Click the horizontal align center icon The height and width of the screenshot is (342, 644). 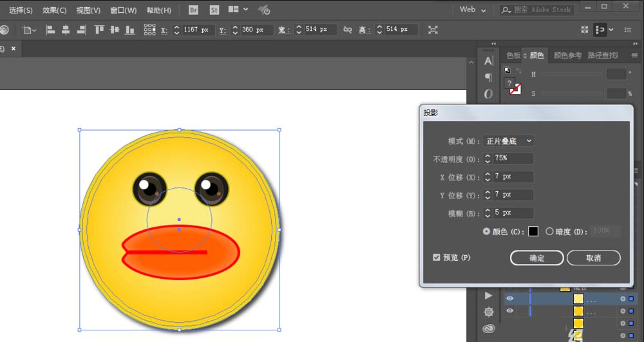click(x=66, y=30)
